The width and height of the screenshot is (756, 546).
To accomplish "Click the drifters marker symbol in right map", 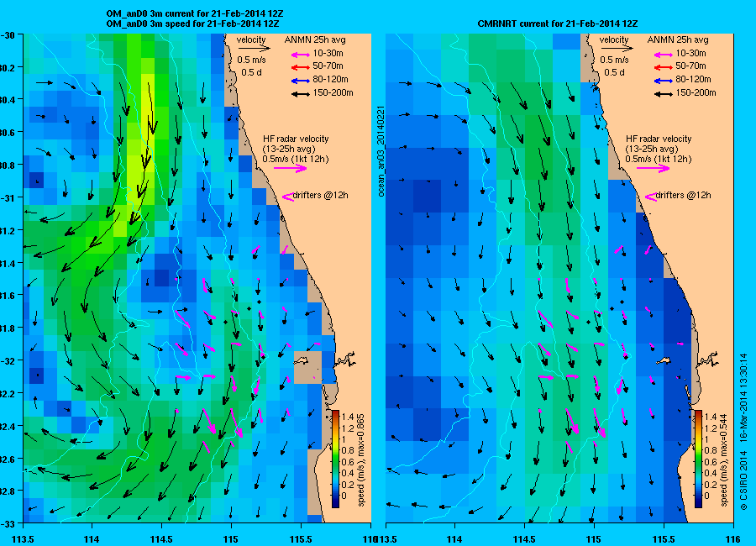I will [x=650, y=197].
